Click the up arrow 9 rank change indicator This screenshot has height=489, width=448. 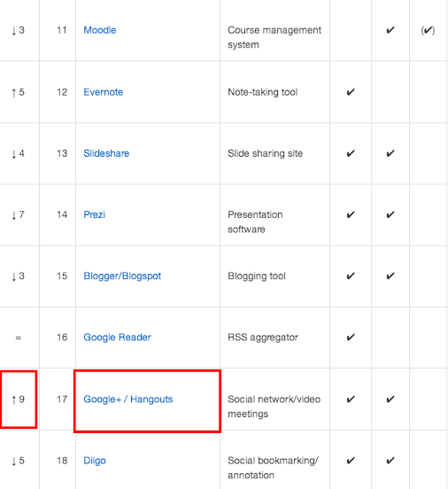click(18, 400)
